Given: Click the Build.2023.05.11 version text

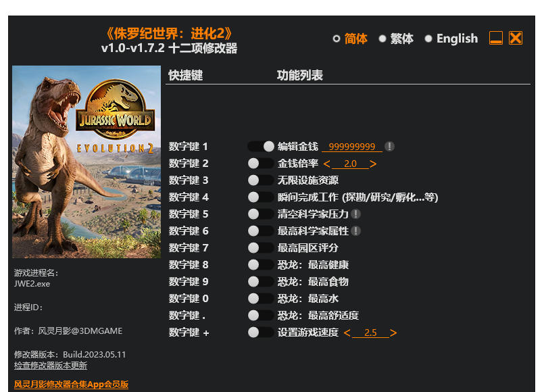Looking at the screenshot, I should click(x=95, y=355).
